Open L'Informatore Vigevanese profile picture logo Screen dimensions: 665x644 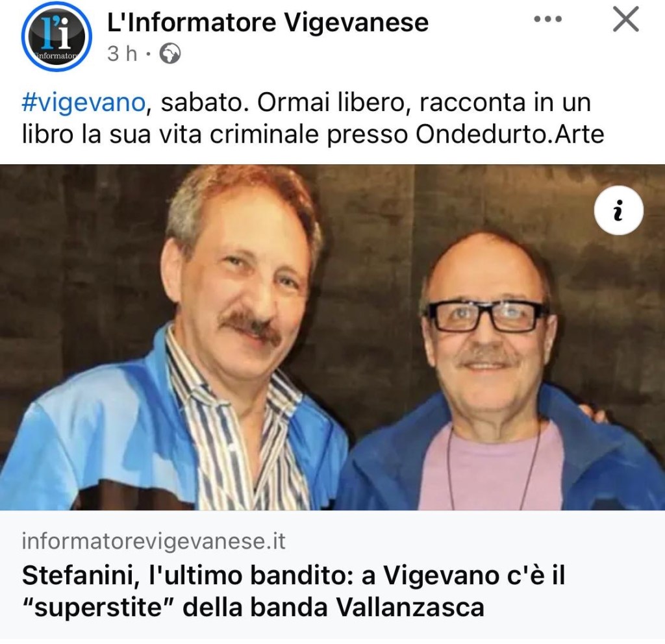(x=56, y=36)
